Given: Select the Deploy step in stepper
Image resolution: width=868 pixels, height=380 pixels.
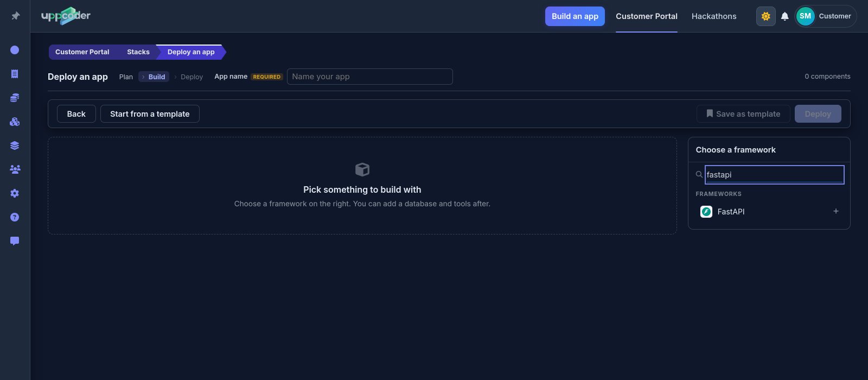Looking at the screenshot, I should pos(192,77).
